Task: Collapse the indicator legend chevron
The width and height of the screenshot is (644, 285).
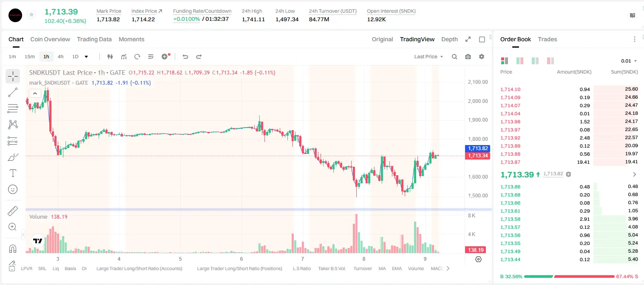Action: [x=35, y=94]
